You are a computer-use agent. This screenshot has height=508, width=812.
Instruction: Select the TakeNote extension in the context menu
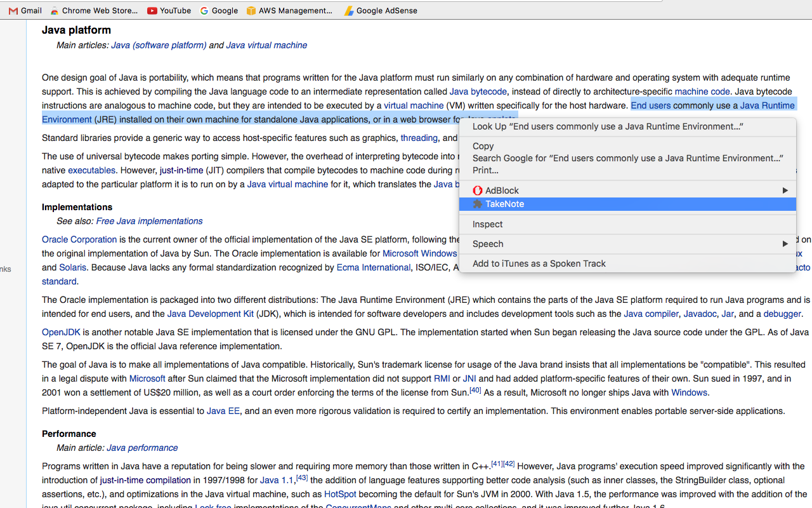click(x=505, y=204)
